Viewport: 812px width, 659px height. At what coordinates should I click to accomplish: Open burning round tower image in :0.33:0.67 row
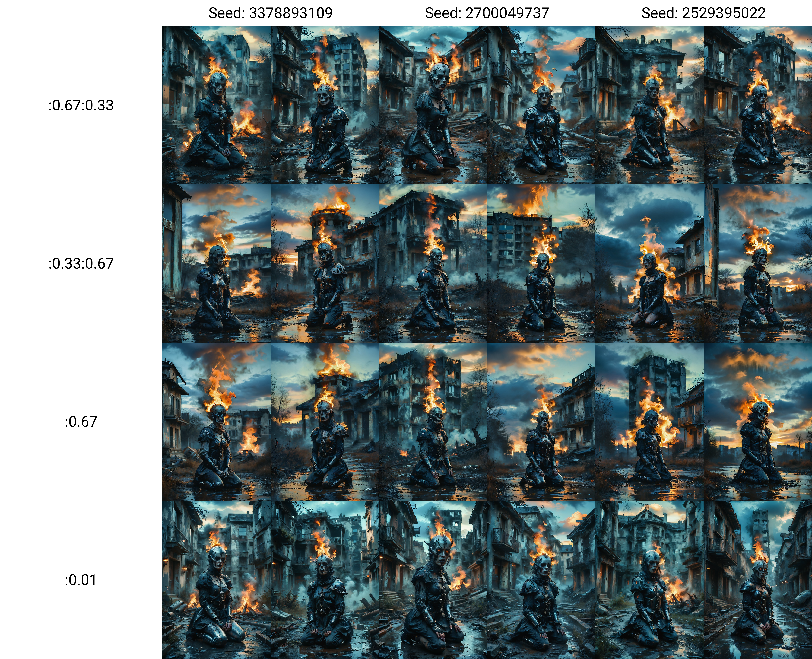pos(325,263)
